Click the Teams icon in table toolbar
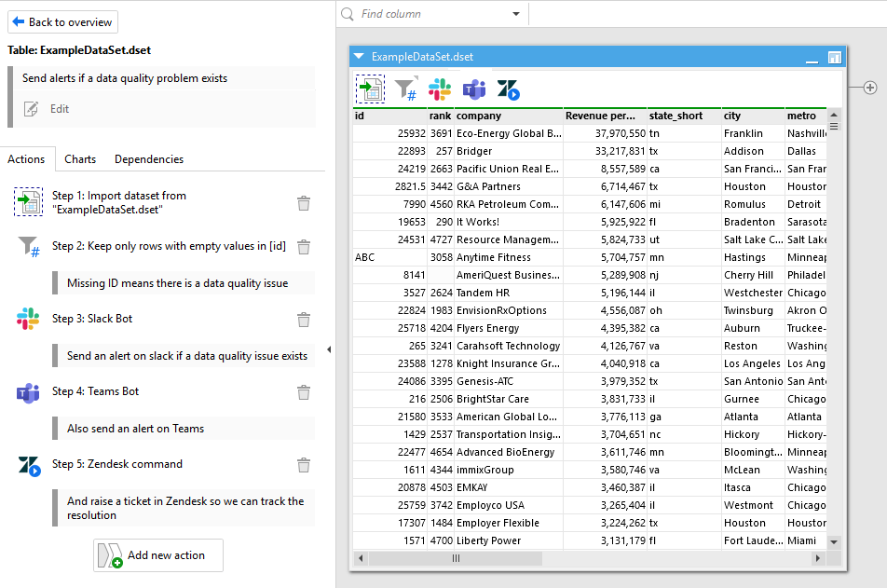This screenshot has height=588, width=887. [x=474, y=89]
